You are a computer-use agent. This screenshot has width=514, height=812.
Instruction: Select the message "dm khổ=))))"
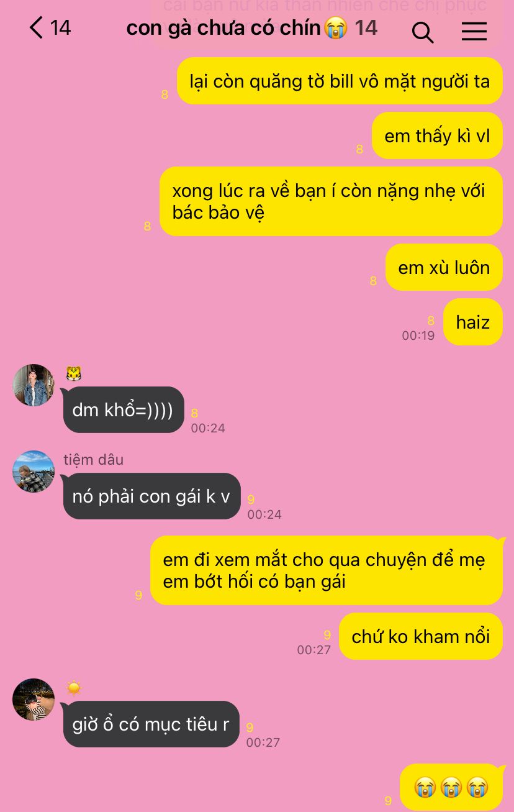pyautogui.click(x=124, y=409)
